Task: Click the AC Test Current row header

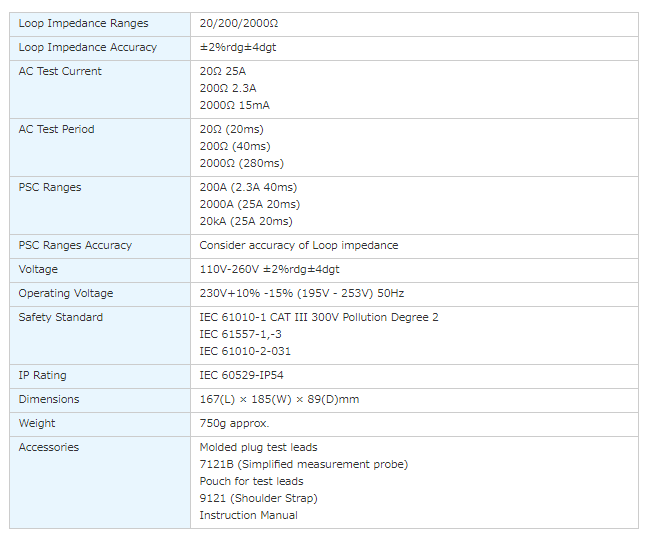Action: tap(60, 71)
